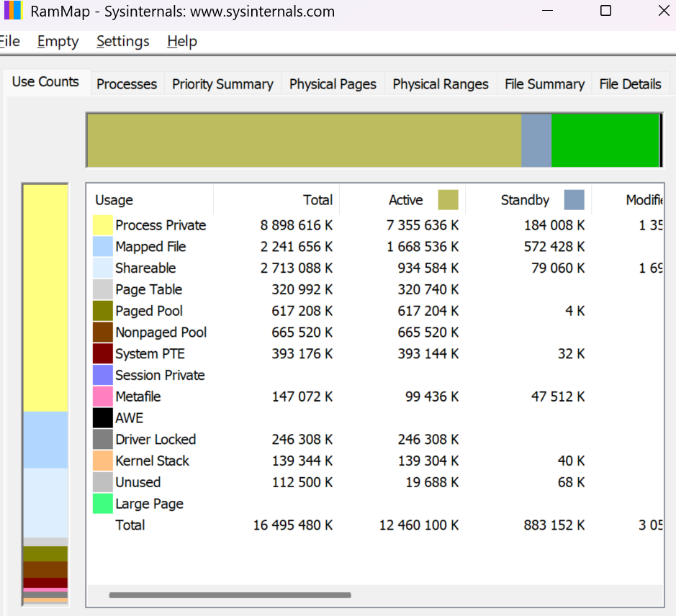Viewport: 676px width, 616px height.
Task: Select the Metafile row label
Action: pyautogui.click(x=138, y=397)
